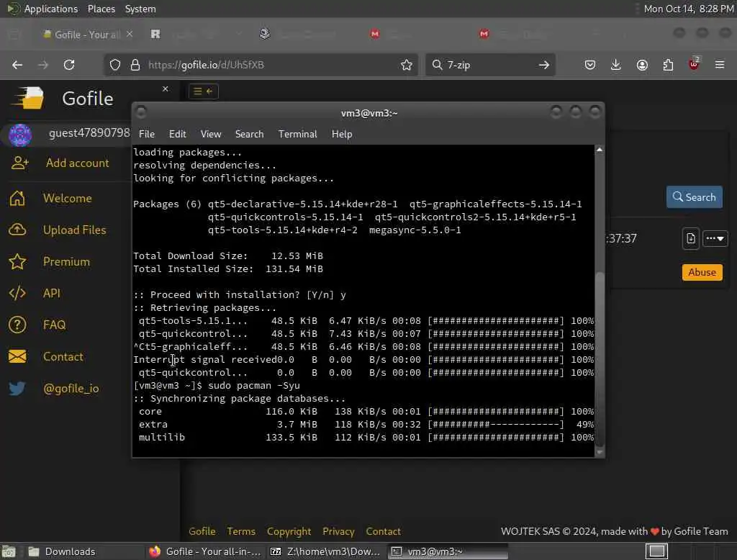The width and height of the screenshot is (737, 560).
Task: Click Privacy link in footer
Action: pyautogui.click(x=338, y=531)
